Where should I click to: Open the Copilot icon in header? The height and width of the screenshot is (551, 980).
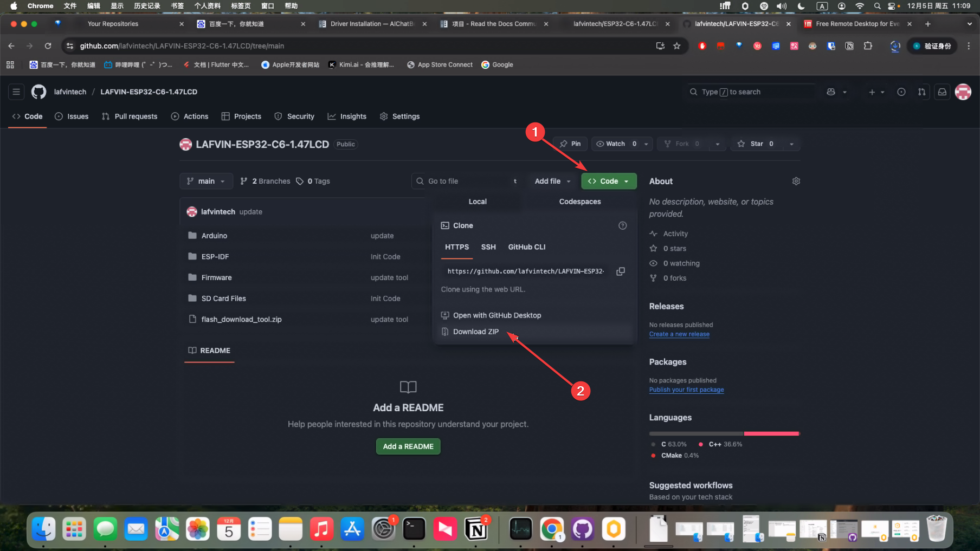click(x=831, y=92)
